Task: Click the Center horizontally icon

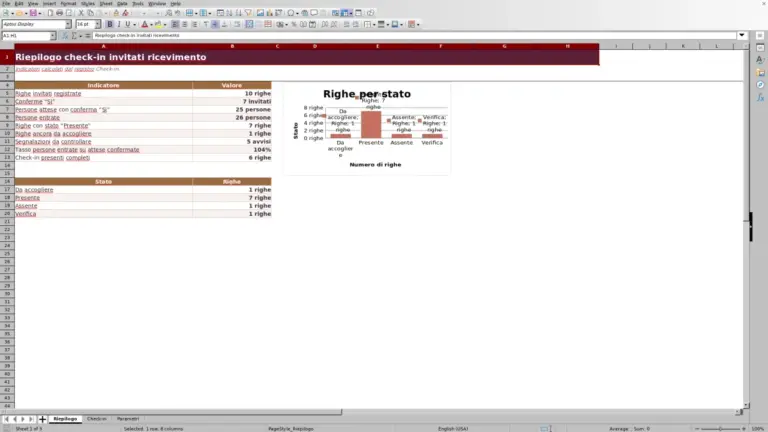Action: (x=185, y=24)
